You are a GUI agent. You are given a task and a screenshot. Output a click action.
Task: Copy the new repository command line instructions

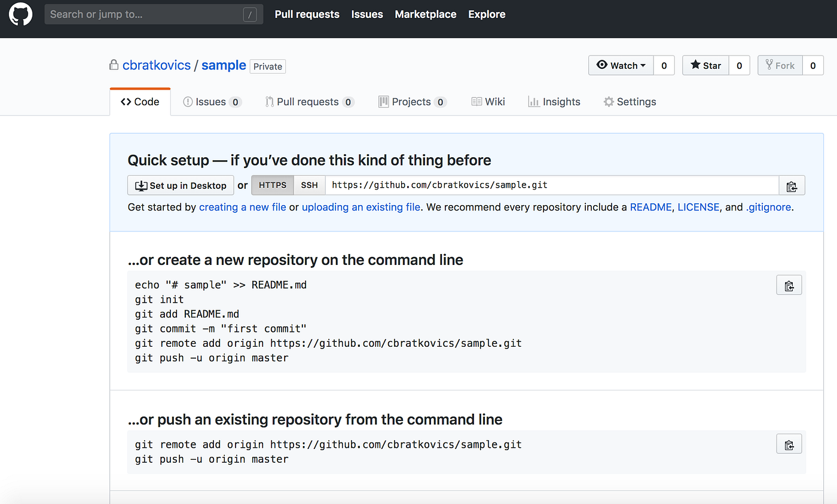tap(789, 285)
